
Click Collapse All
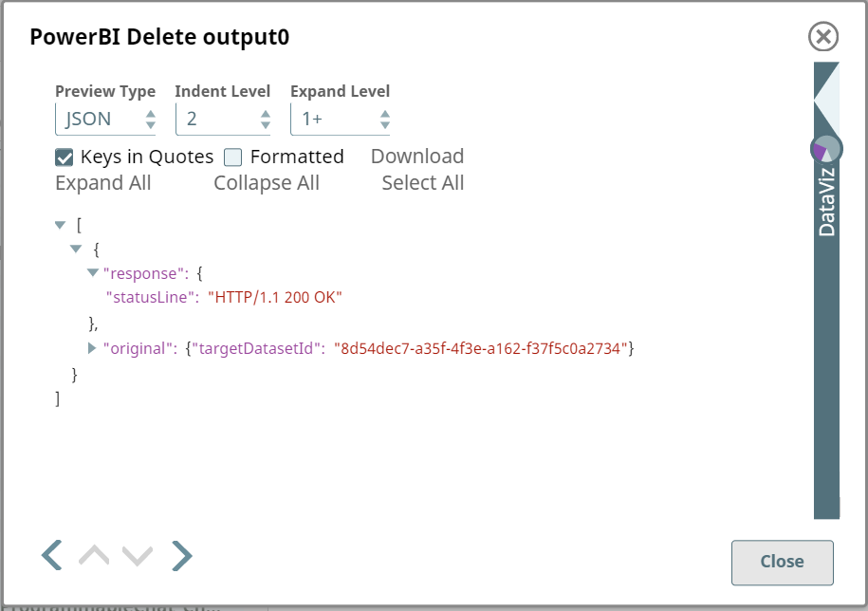click(267, 183)
